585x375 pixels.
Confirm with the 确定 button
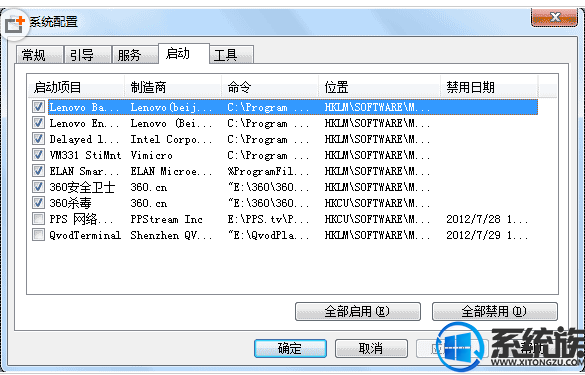click(290, 348)
